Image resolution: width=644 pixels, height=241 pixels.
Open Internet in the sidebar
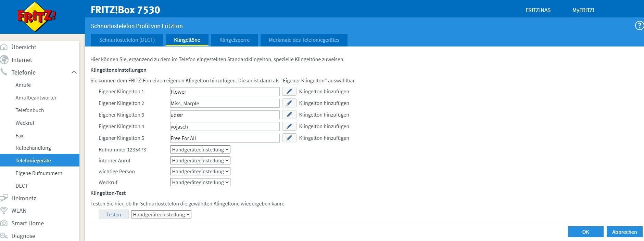pos(22,60)
